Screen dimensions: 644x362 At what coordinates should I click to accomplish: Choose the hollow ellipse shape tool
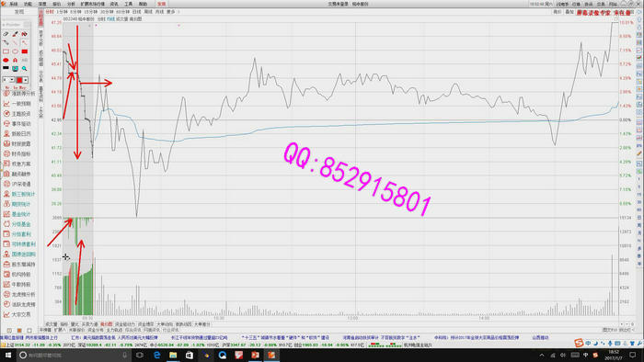(x=16, y=51)
